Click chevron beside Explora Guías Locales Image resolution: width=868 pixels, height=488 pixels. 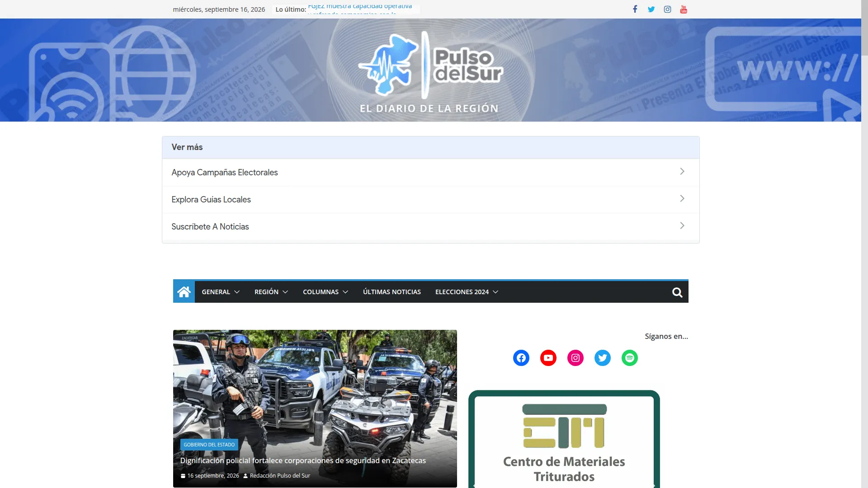[682, 198]
